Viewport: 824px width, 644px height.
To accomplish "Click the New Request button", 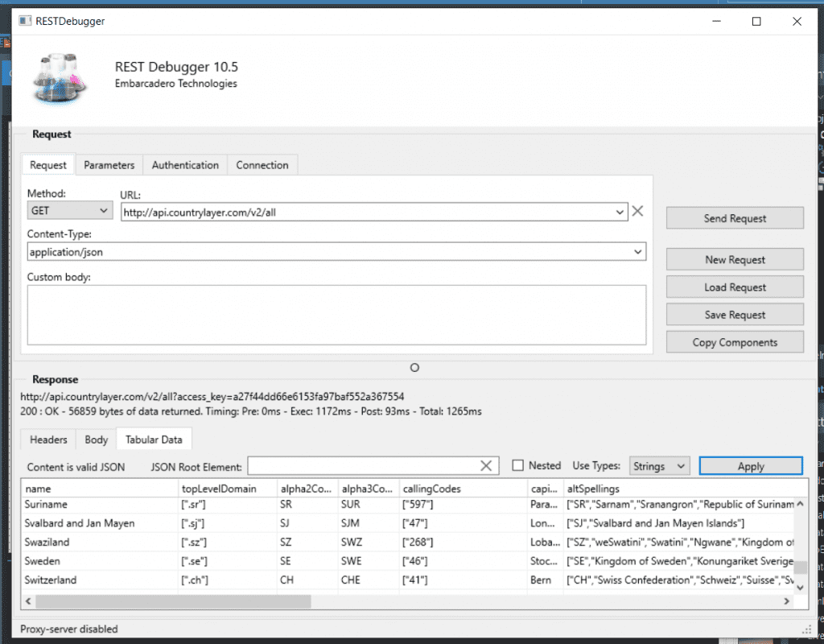I will [735, 260].
